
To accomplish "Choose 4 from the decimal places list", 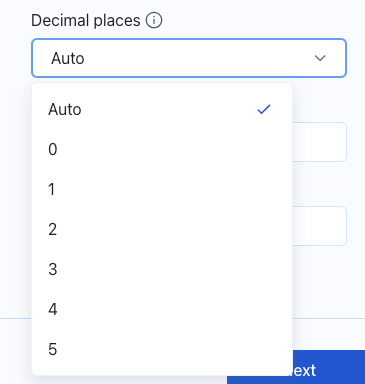I will tap(162, 309).
